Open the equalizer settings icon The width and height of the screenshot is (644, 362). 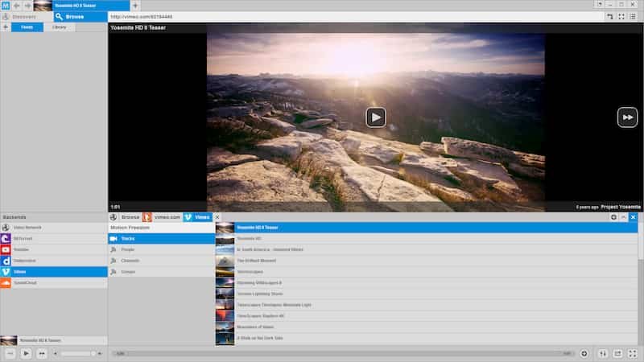tap(602, 353)
